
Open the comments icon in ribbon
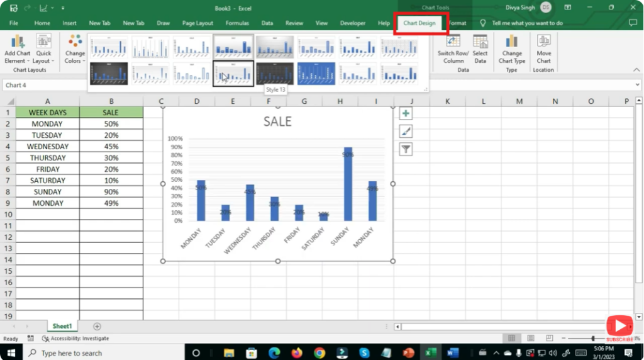[633, 23]
